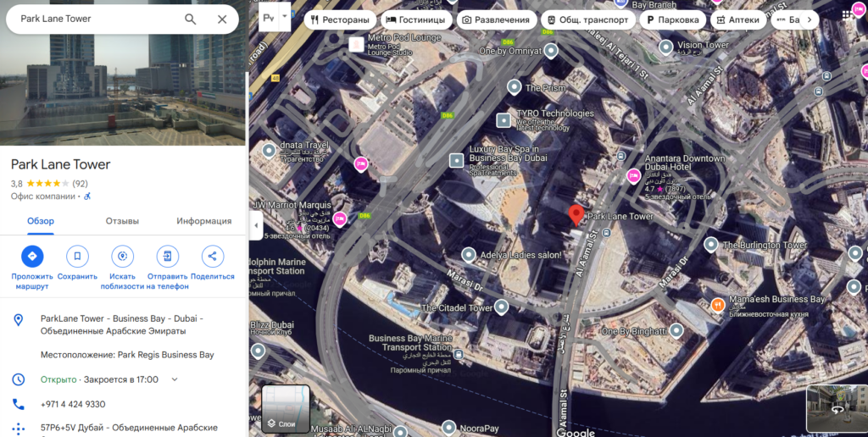Click the red Park Lane Tower pin
Viewport: 868px width, 437px height.
576,214
